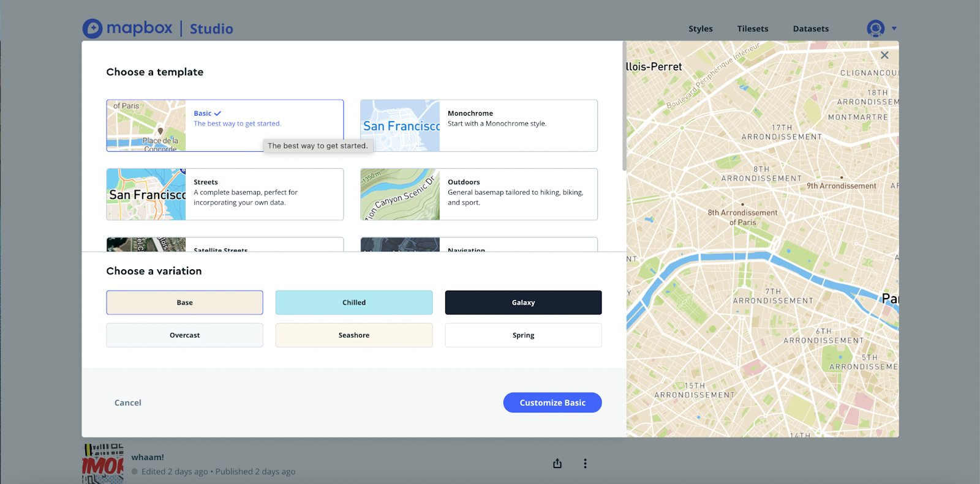Image resolution: width=980 pixels, height=484 pixels.
Task: Click the Basic checkmark label
Action: point(207,113)
